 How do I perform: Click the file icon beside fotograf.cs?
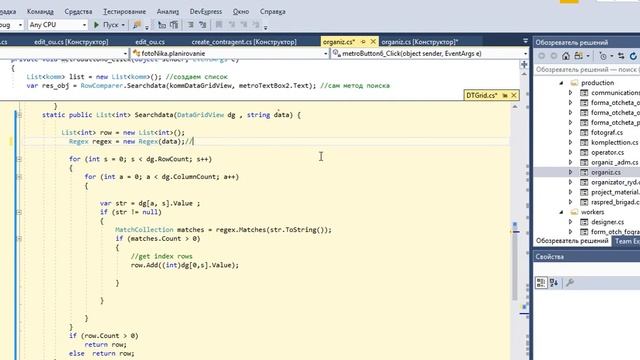point(584,133)
